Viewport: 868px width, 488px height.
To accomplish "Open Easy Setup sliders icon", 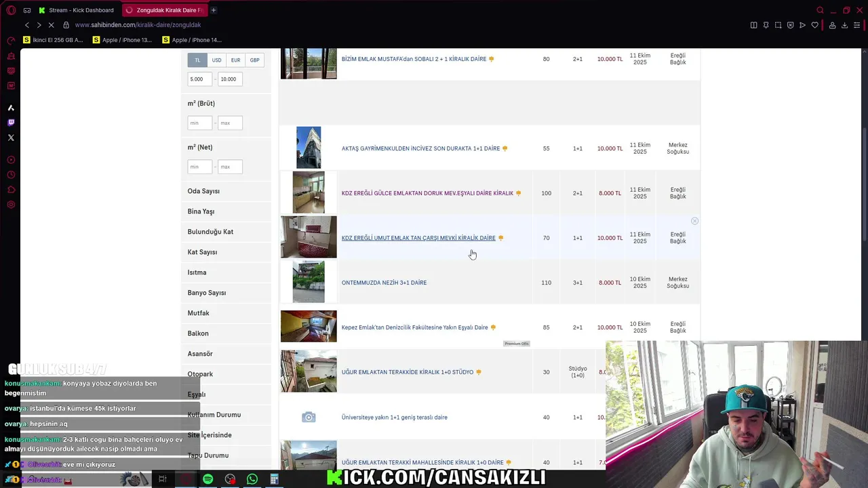I will point(857,25).
